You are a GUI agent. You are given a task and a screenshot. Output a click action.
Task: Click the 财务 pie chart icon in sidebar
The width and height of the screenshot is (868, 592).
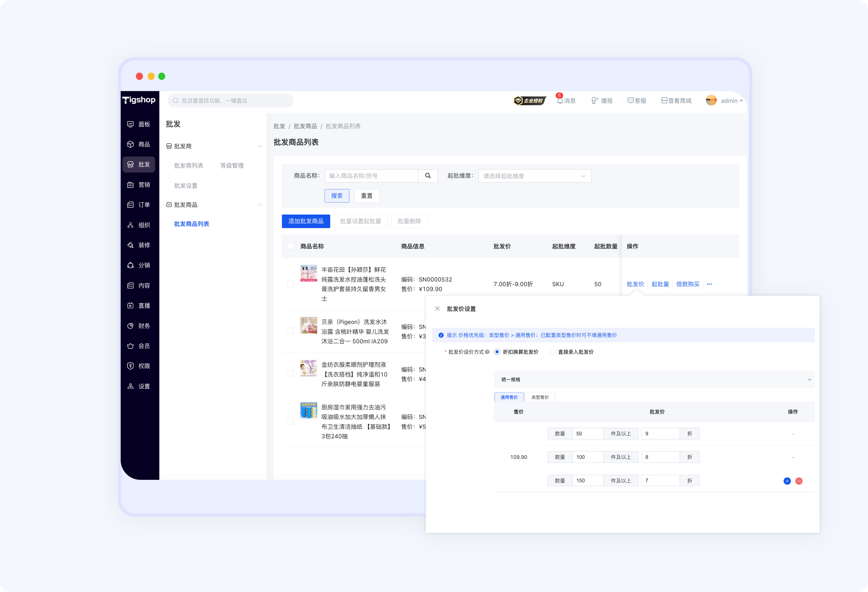pyautogui.click(x=130, y=326)
